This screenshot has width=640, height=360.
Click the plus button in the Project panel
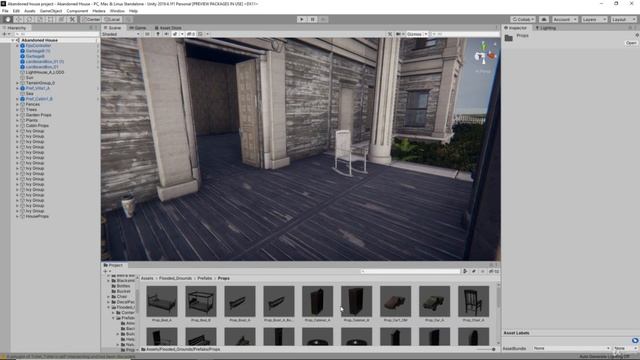click(x=105, y=271)
